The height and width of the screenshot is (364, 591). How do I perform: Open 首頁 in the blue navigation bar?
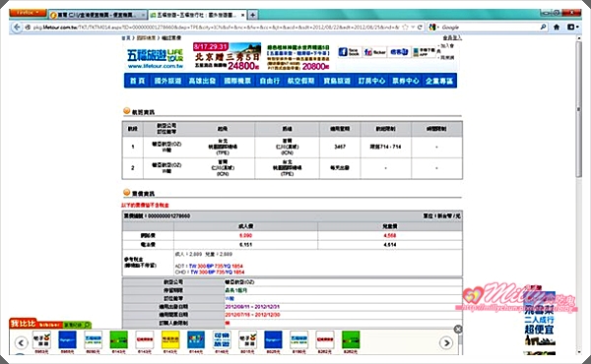click(x=138, y=81)
